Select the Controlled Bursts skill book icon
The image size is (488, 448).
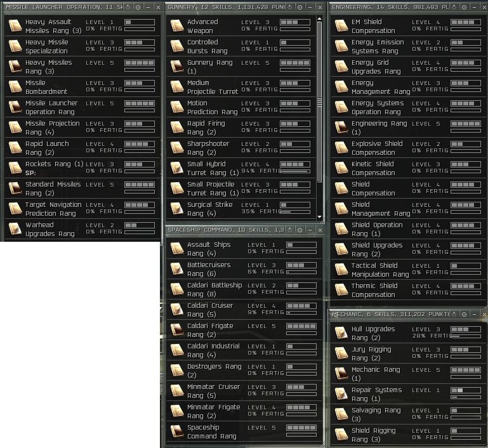177,46
